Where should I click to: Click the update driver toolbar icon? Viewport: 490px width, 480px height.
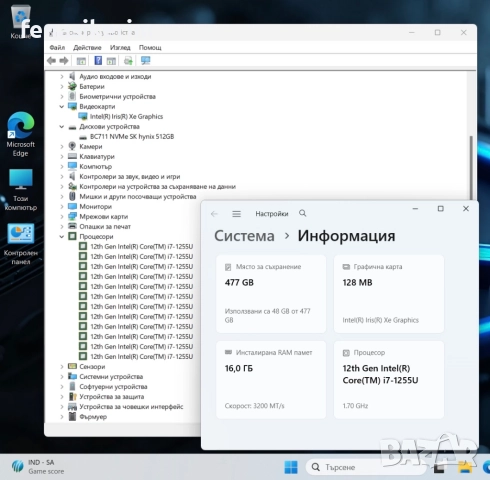128,61
